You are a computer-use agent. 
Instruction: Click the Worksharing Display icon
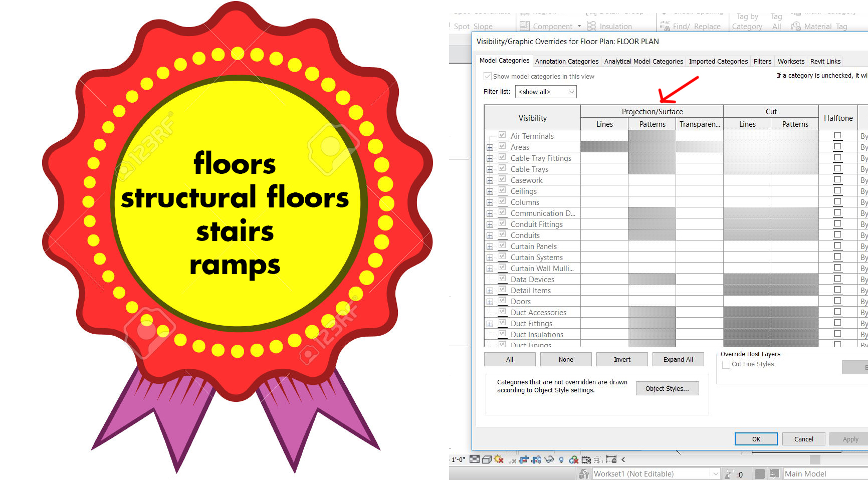point(574,459)
